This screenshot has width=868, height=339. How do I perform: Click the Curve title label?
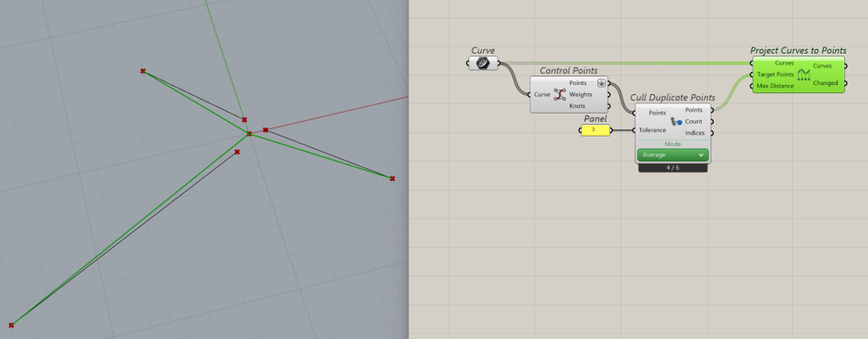click(483, 51)
